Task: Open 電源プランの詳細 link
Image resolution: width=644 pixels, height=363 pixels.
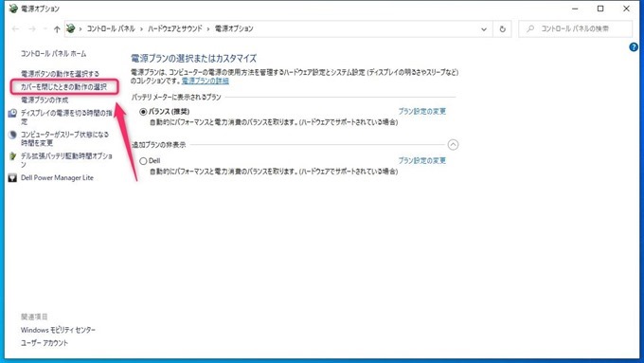Action: (205, 81)
